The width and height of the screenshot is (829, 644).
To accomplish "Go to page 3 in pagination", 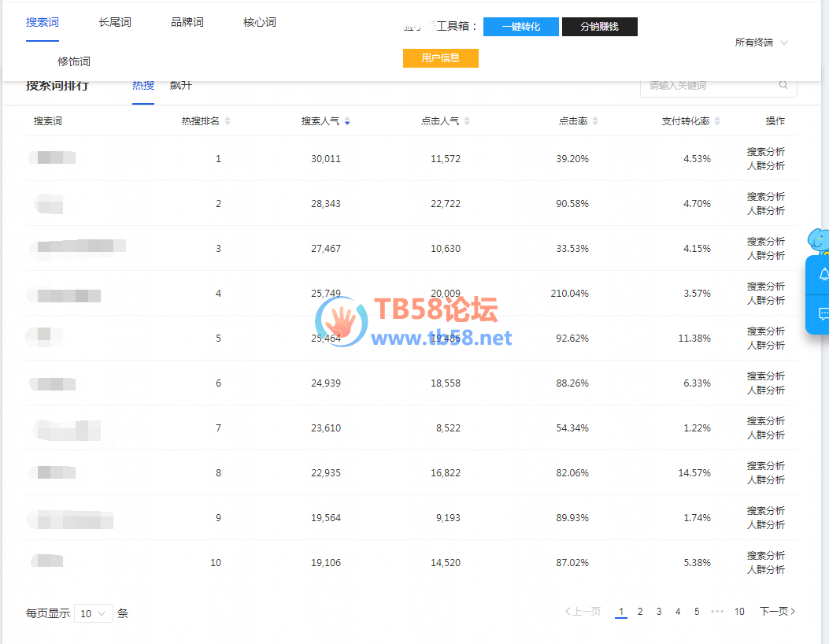I will pyautogui.click(x=659, y=612).
